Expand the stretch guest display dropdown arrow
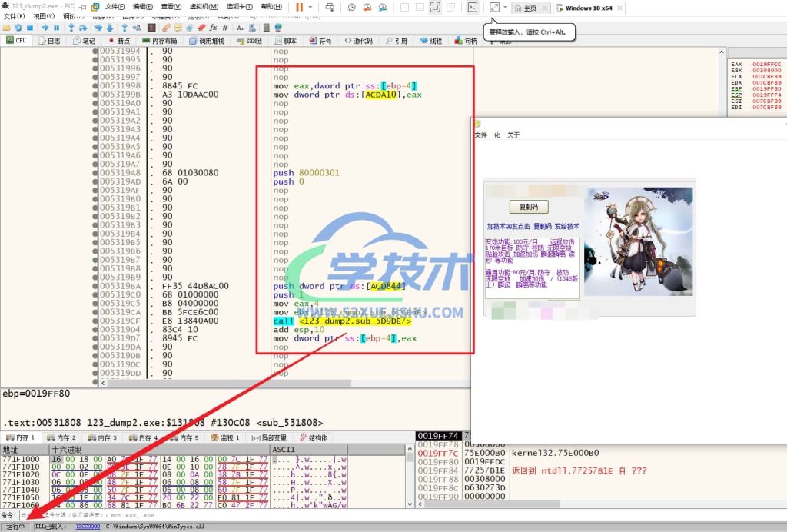 tap(505, 7)
